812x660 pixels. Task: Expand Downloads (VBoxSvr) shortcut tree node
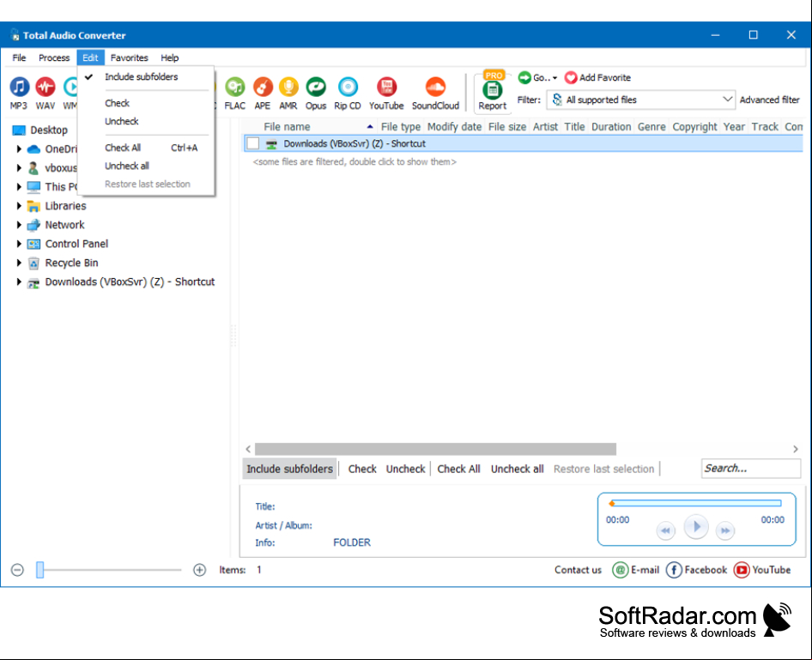click(19, 282)
